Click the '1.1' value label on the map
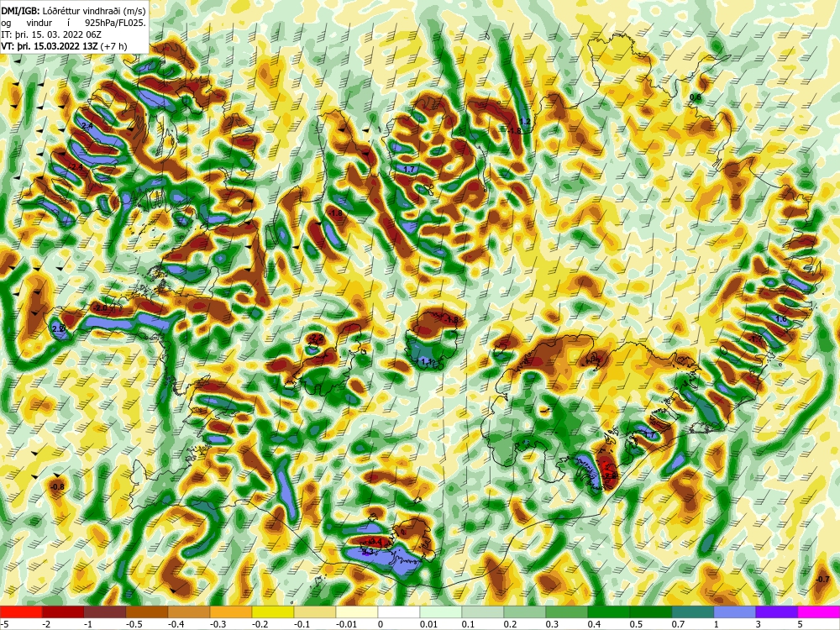The width and height of the screenshot is (840, 630). pos(427,362)
